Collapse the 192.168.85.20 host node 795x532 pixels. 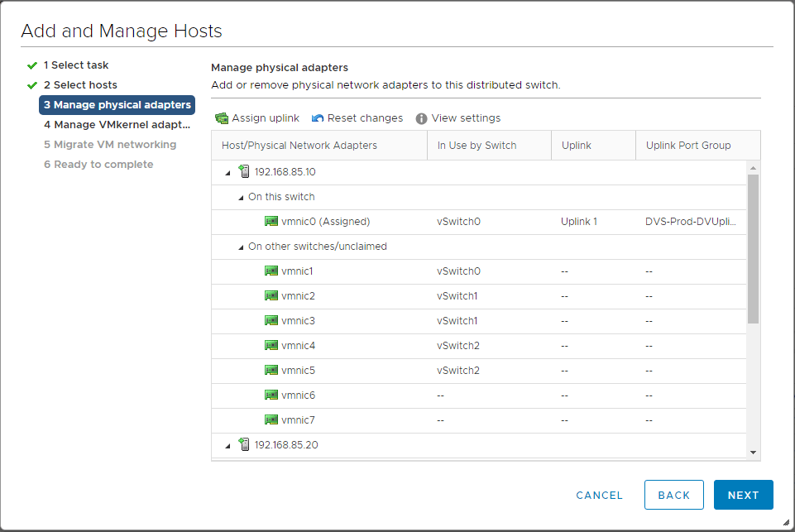227,445
